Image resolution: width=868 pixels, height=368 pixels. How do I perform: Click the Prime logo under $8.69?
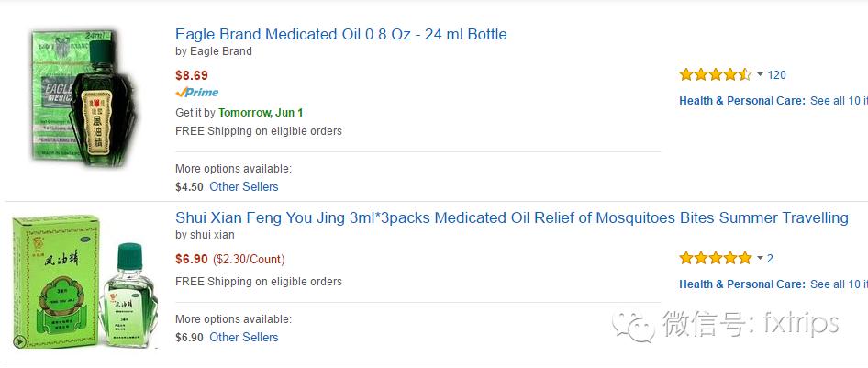click(x=197, y=93)
